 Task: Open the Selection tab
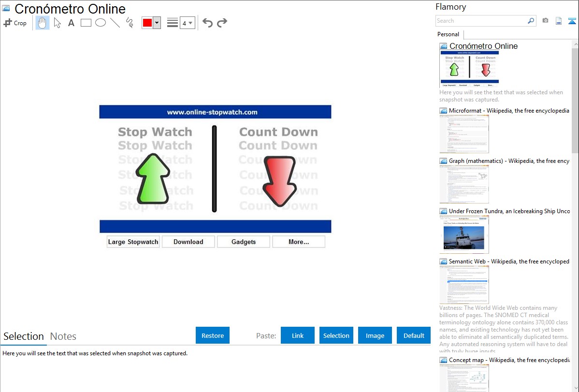point(24,336)
